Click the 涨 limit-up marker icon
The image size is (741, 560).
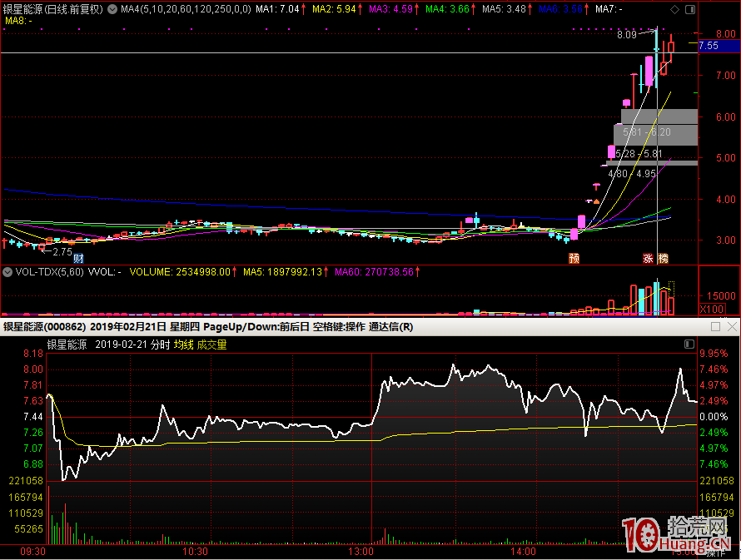pyautogui.click(x=648, y=258)
